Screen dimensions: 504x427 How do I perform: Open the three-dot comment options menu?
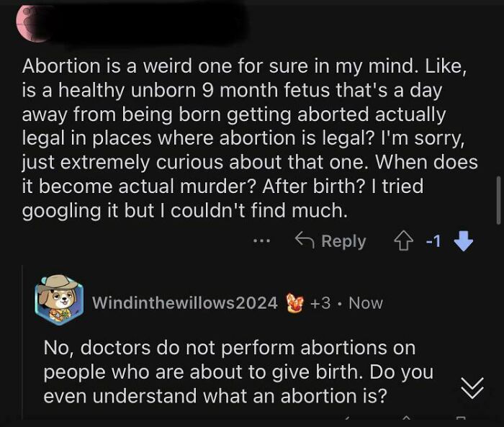[x=261, y=241]
